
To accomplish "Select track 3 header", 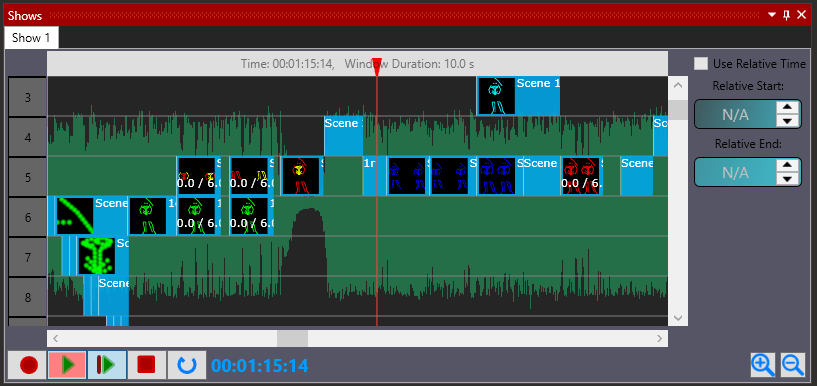I will (28, 97).
